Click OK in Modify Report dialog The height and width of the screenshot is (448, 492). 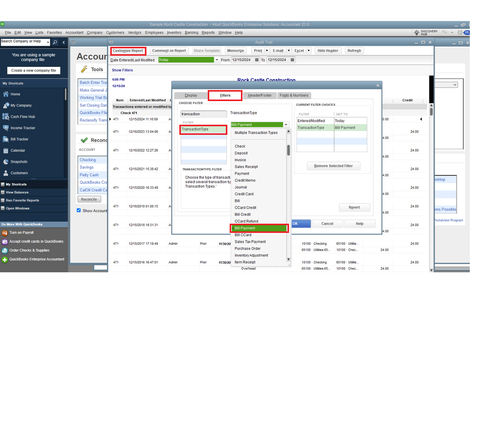click(301, 224)
